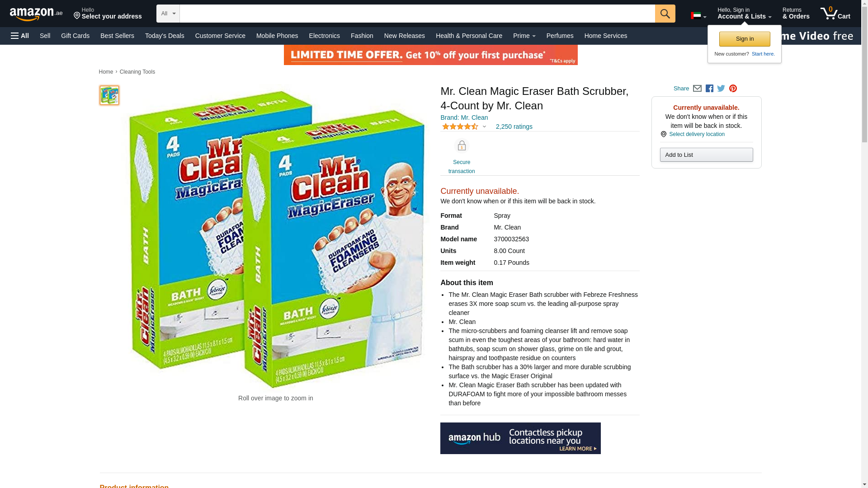The width and height of the screenshot is (868, 488).
Task: Open the country flag language dropdown
Action: point(698,16)
